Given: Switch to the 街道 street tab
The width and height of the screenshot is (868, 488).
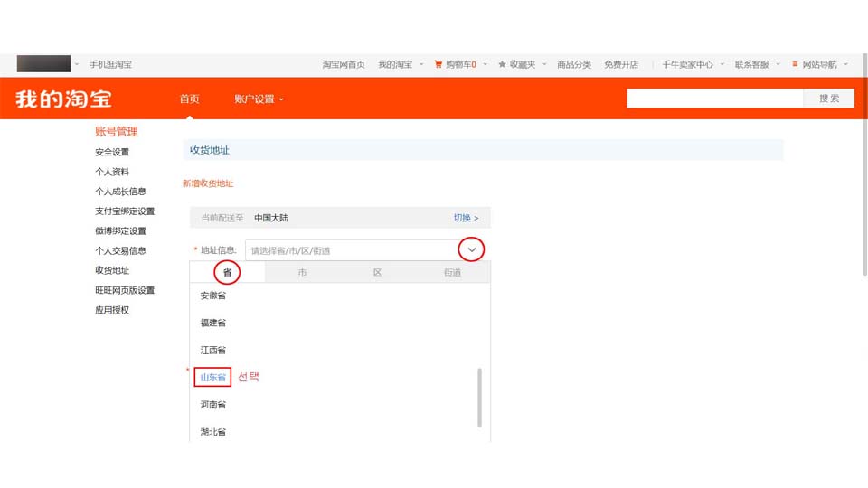Looking at the screenshot, I should point(452,272).
